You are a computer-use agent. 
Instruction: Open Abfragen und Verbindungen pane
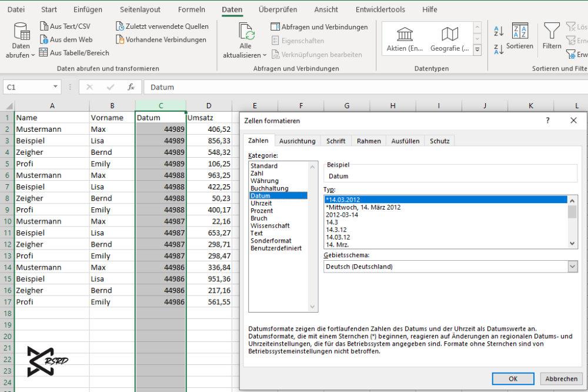319,27
